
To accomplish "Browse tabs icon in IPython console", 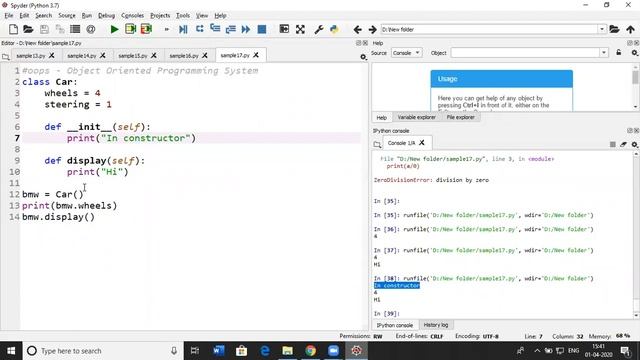I will coord(377,144).
